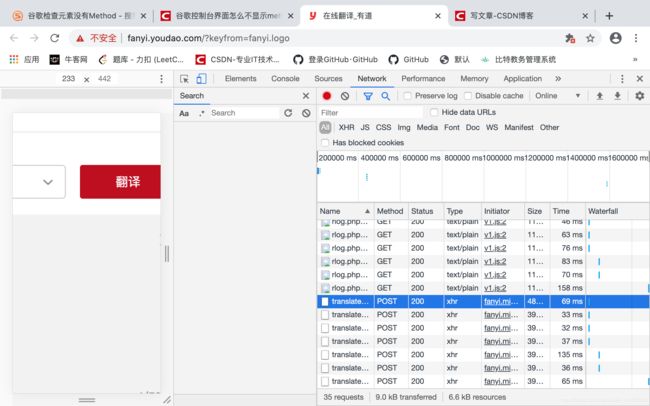Click the import HAR upload arrow
The width and height of the screenshot is (650, 406).
pyautogui.click(x=599, y=96)
